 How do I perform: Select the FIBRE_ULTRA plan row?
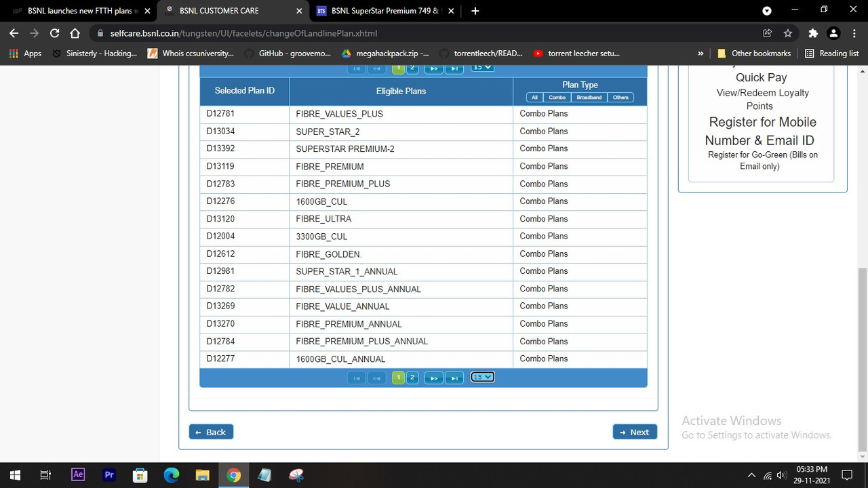coord(423,219)
